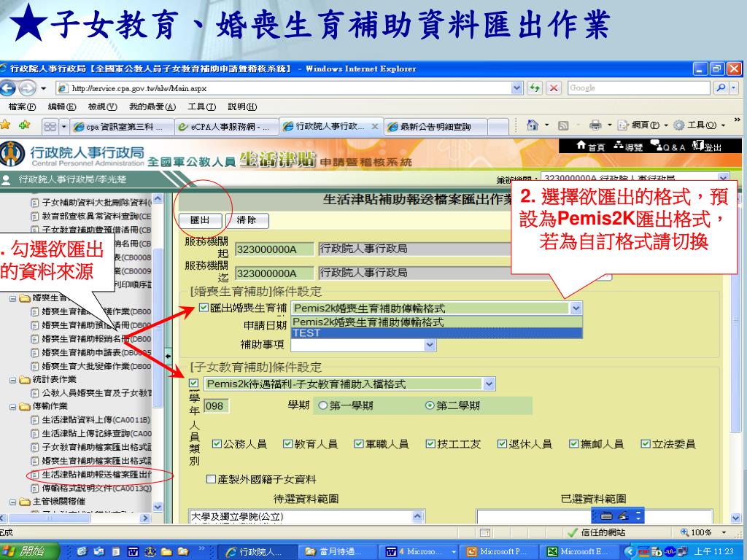
Task: Open the Microsoft Excel taskbar item
Action: (580, 551)
